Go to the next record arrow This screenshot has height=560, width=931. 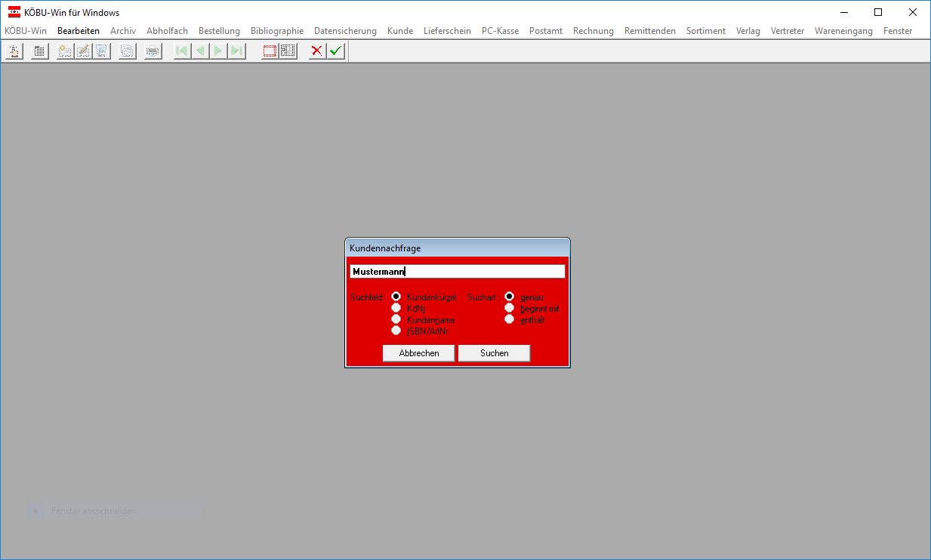pos(218,51)
